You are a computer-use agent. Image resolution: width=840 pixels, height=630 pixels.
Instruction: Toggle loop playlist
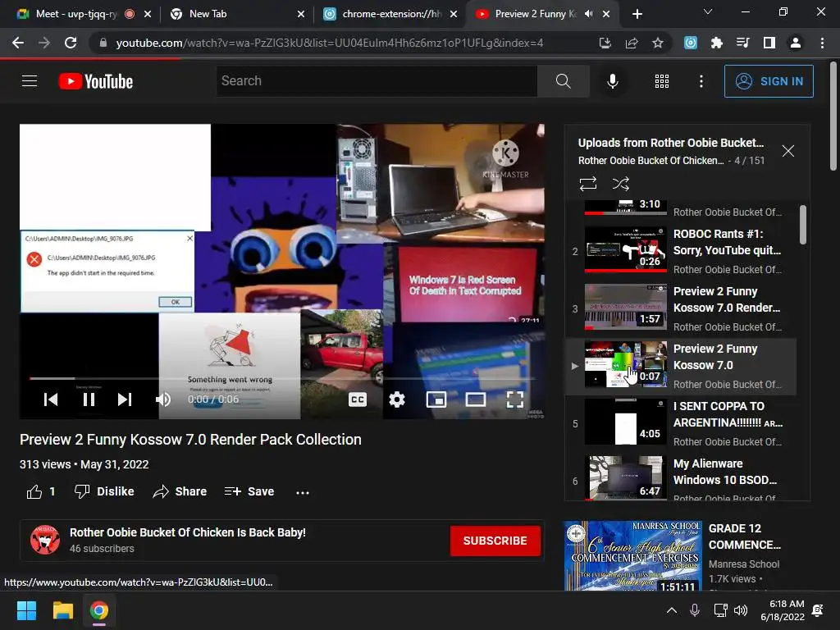point(587,184)
